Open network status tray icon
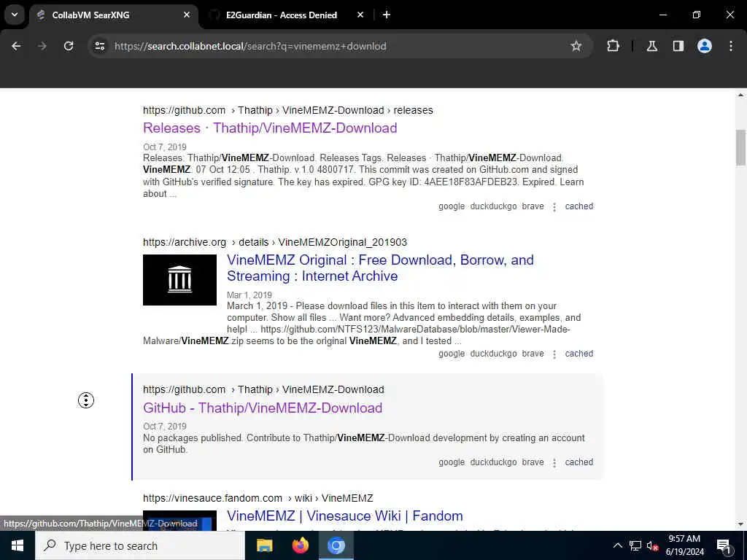Image resolution: width=747 pixels, height=560 pixels. [635, 545]
